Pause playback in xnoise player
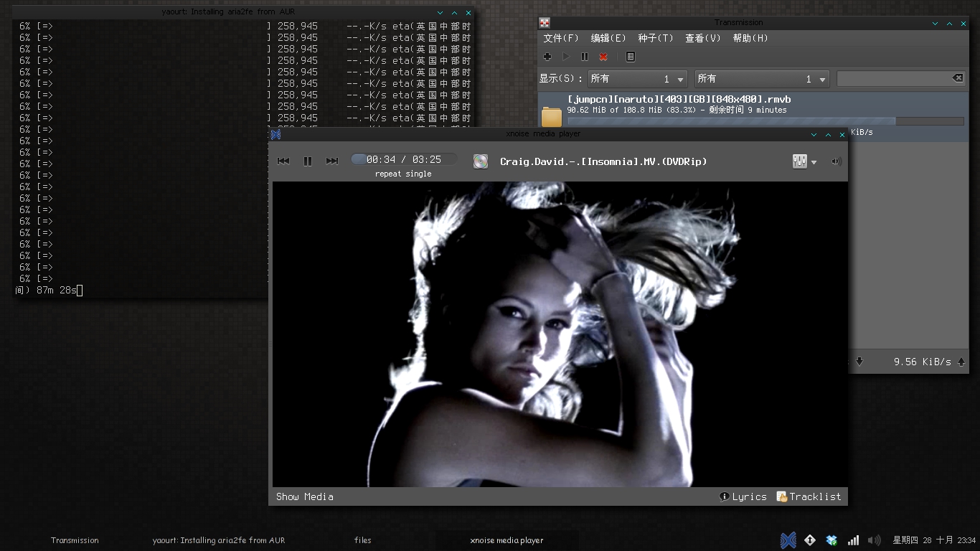The height and width of the screenshot is (551, 980). coord(308,161)
